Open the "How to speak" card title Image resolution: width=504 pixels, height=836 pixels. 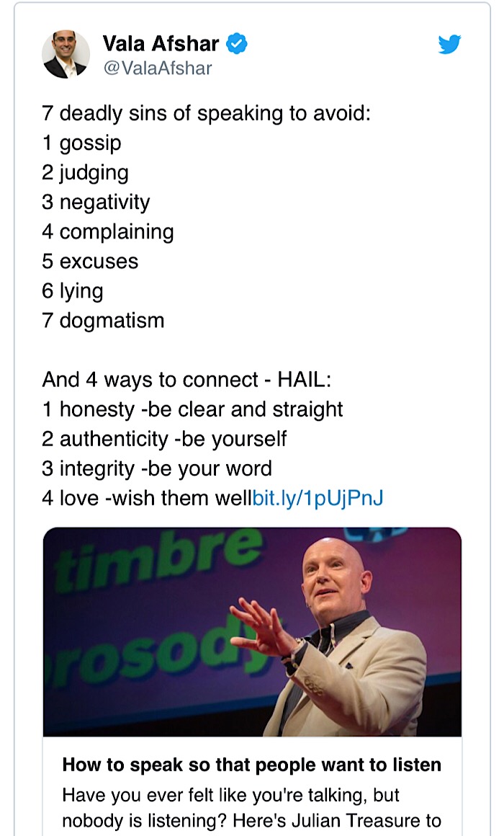click(252, 765)
